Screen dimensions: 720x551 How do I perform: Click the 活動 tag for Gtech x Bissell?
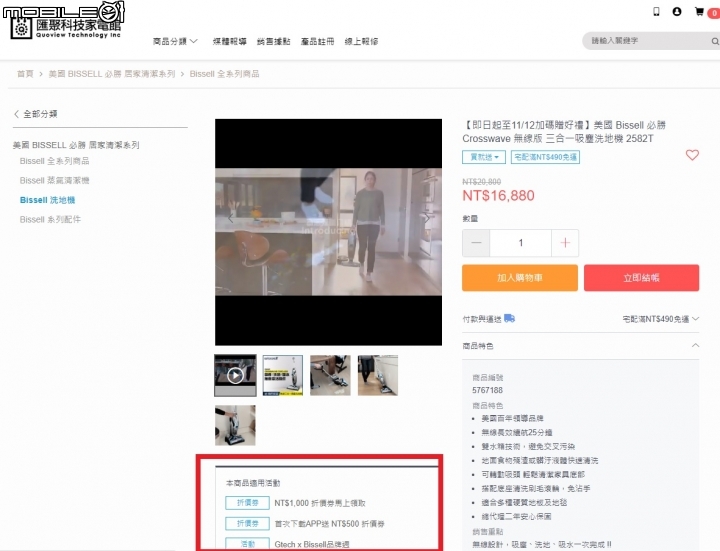click(x=248, y=544)
